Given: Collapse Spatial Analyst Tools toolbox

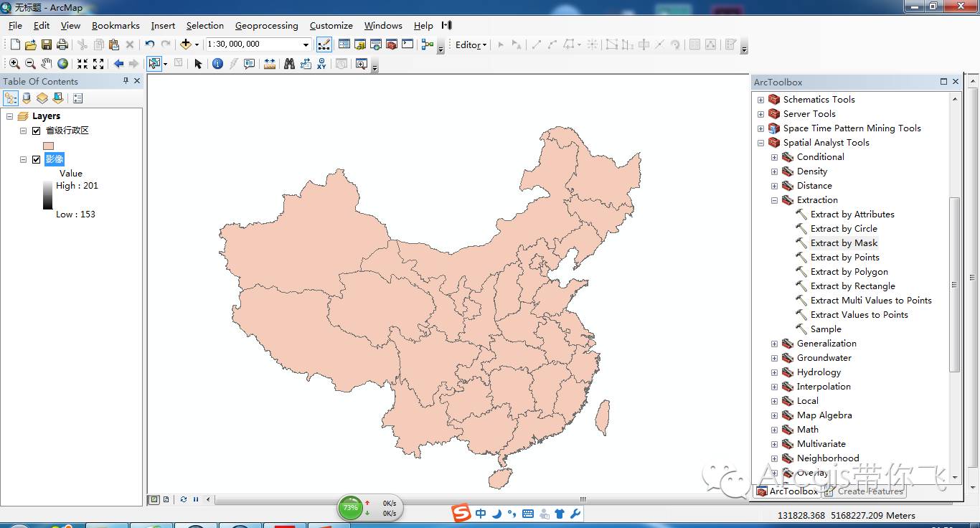Looking at the screenshot, I should tap(760, 143).
